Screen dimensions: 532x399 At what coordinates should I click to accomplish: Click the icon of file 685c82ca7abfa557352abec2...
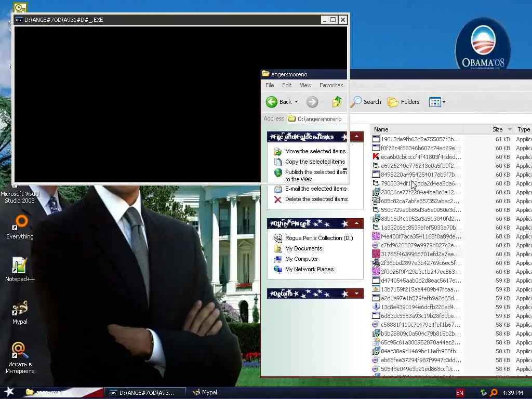coord(376,201)
